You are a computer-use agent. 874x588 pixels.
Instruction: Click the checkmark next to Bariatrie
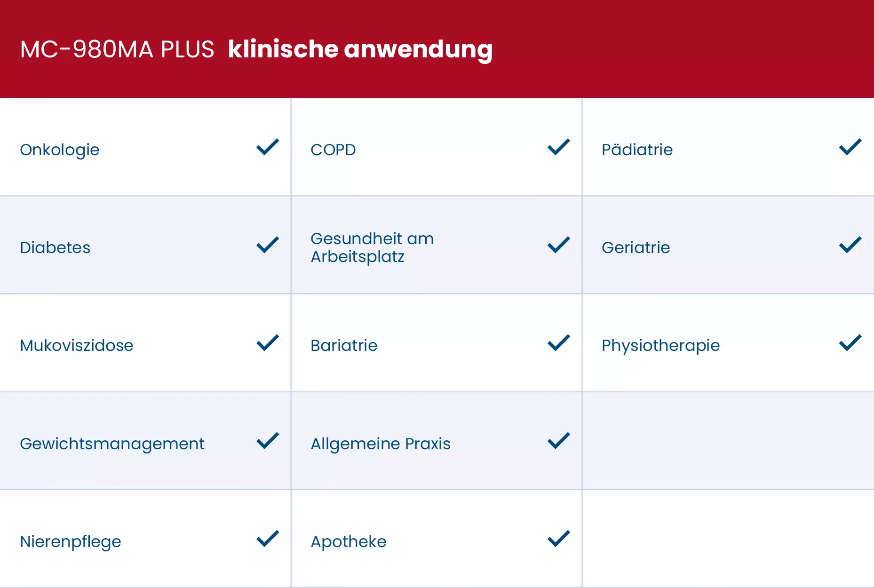559,343
